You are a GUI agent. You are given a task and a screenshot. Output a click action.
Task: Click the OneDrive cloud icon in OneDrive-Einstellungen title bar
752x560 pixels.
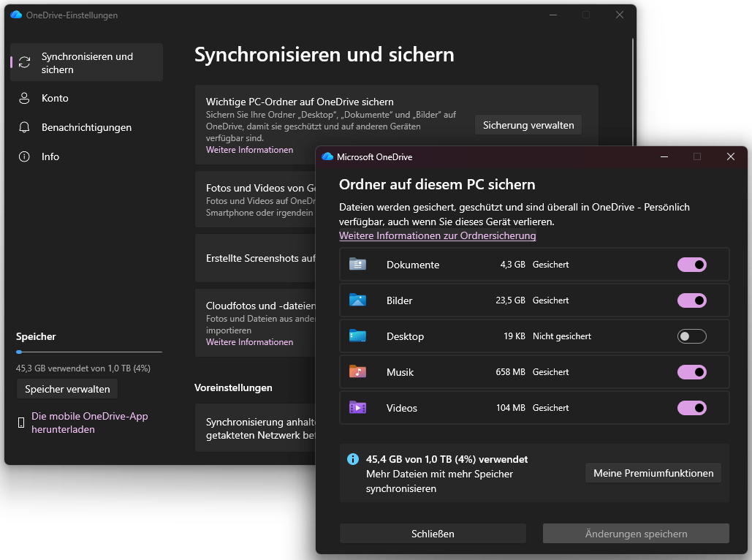(16, 15)
